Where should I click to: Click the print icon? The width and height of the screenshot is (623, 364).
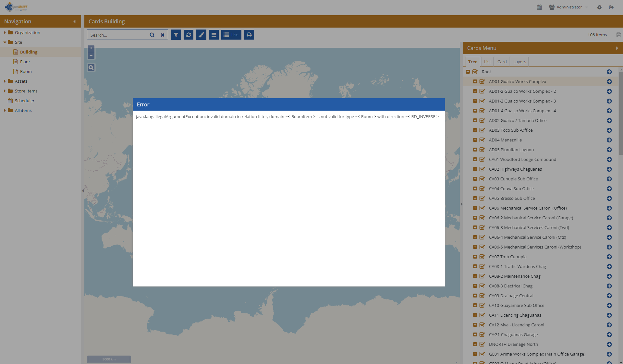tap(249, 35)
